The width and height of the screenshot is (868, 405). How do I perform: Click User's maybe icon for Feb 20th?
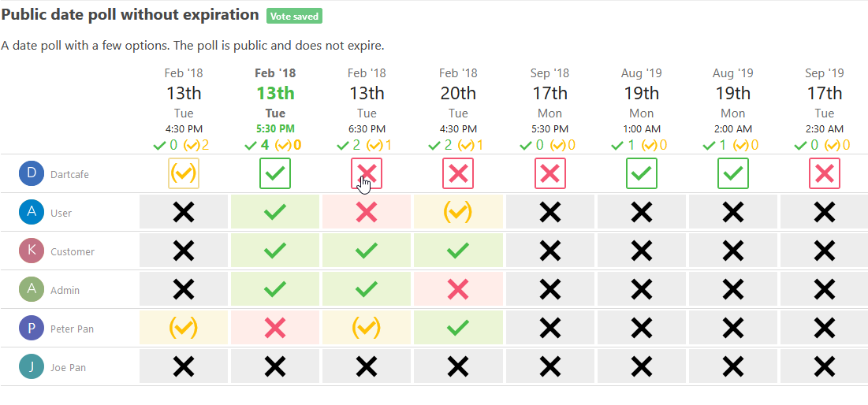pos(458,212)
